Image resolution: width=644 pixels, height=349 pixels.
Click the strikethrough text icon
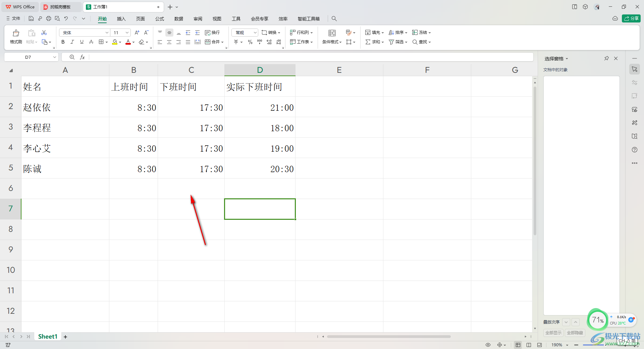coord(91,42)
